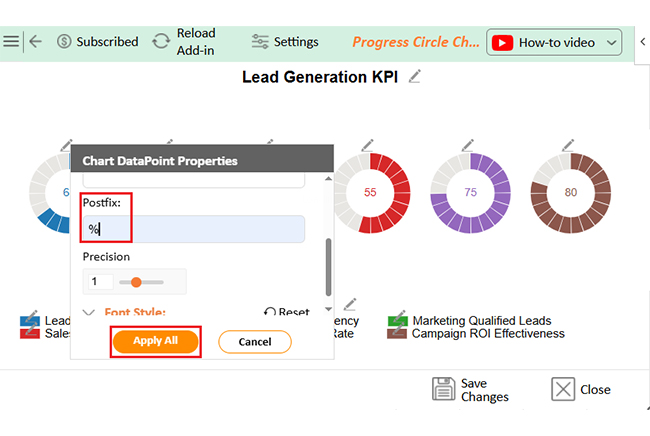Edit the red 55 progress circle

click(367, 144)
